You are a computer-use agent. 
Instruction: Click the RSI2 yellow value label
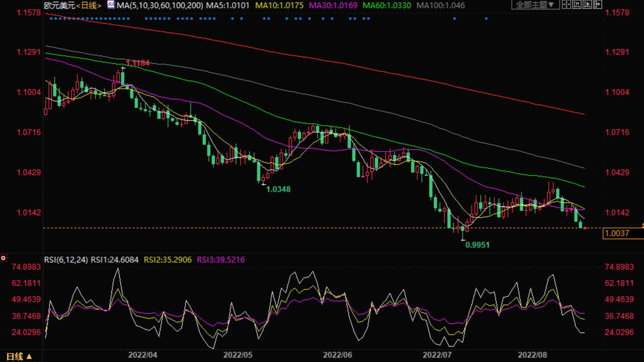[167, 260]
